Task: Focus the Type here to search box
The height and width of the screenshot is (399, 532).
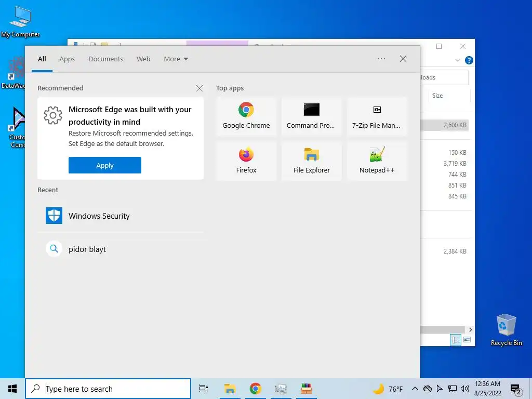Action: tap(108, 389)
